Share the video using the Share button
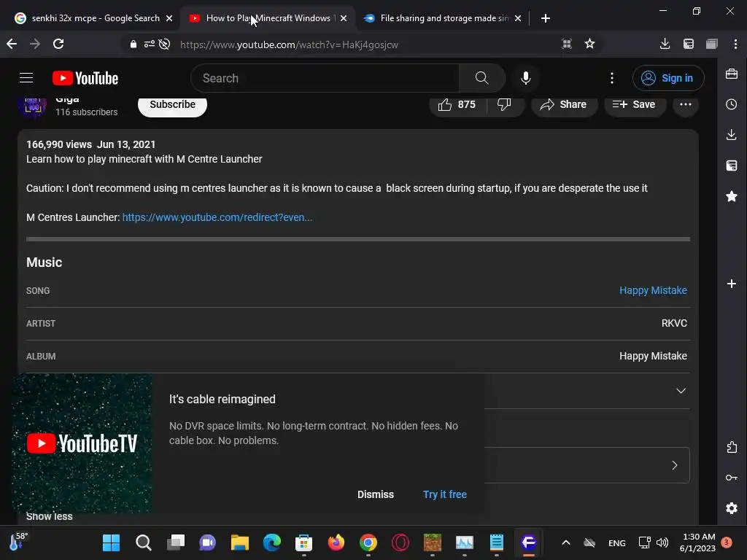Screen dimensions: 747x560 563,104
